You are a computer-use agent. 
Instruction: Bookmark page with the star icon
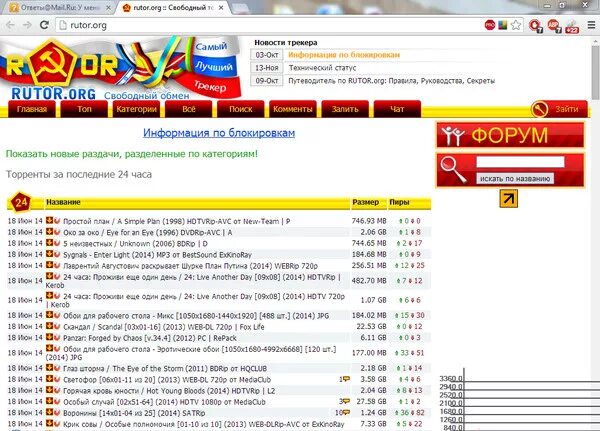516,25
